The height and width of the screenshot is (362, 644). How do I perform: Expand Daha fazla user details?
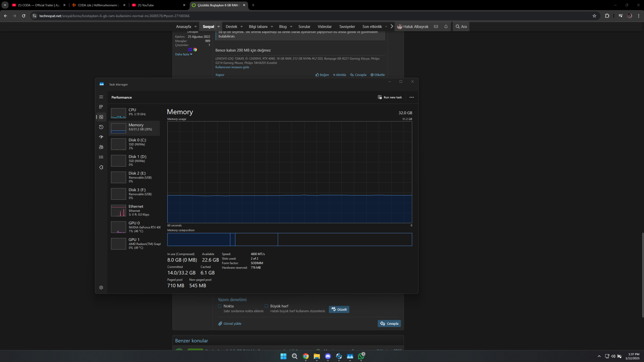click(x=183, y=54)
